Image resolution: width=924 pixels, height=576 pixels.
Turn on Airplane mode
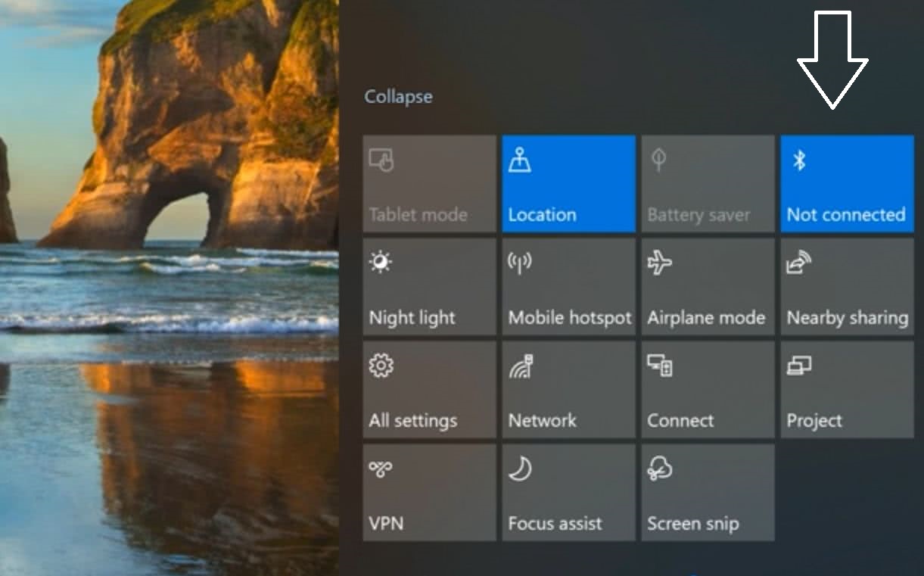coord(708,287)
